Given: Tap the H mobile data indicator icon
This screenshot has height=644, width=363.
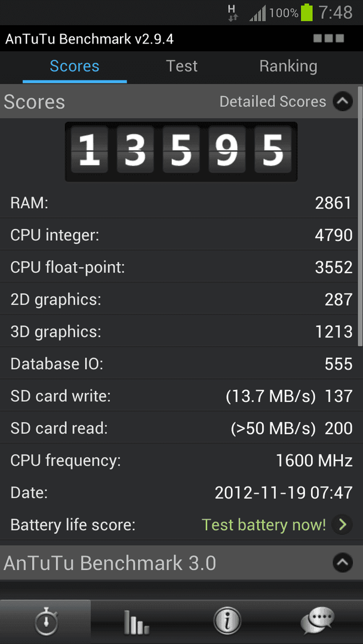Looking at the screenshot, I should [233, 13].
